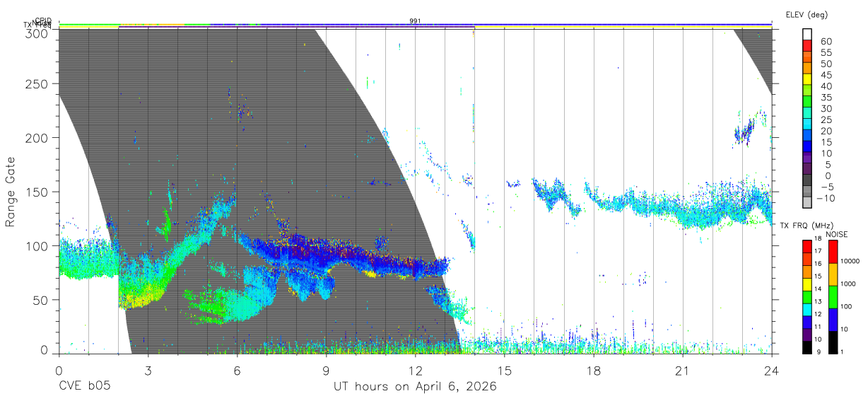The image size is (868, 401).
Task: Click the white top swatch of ELEV bar
Action: click(807, 35)
